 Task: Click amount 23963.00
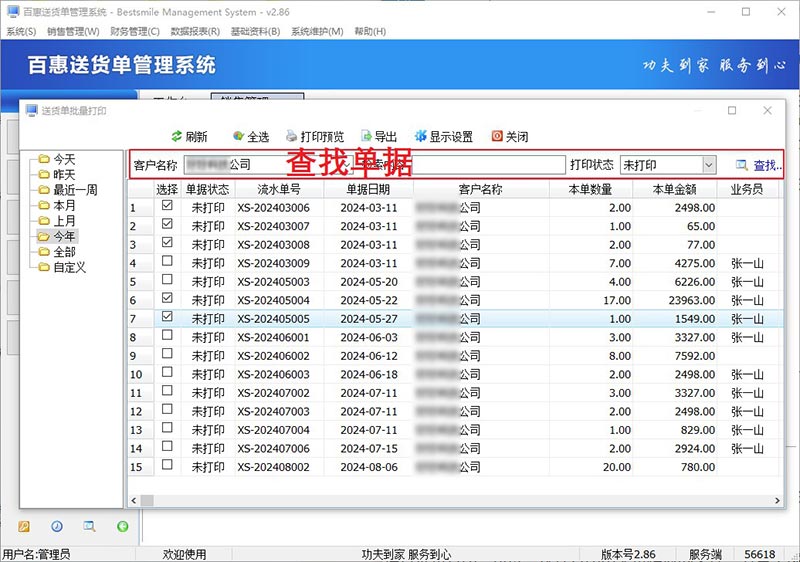click(691, 300)
